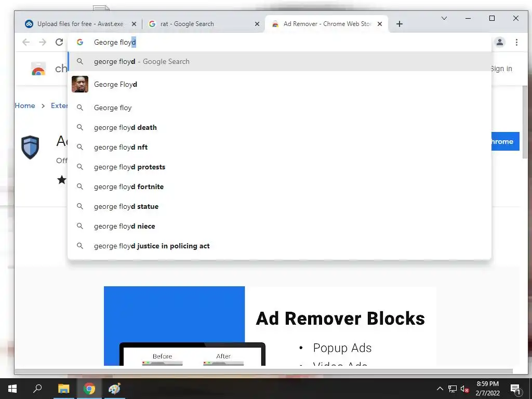Image resolution: width=532 pixels, height=399 pixels.
Task: Click the Add to Chrome button
Action: tap(505, 141)
